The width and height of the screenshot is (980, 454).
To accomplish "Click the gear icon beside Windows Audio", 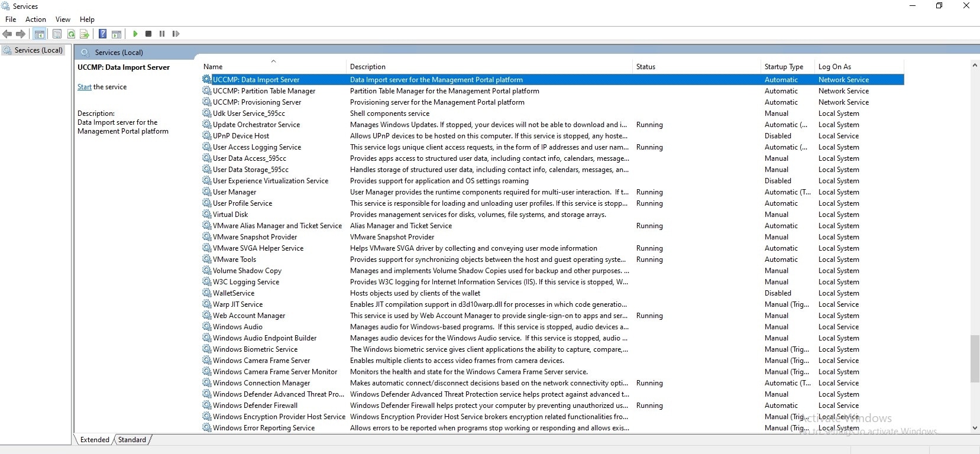I will pyautogui.click(x=207, y=327).
